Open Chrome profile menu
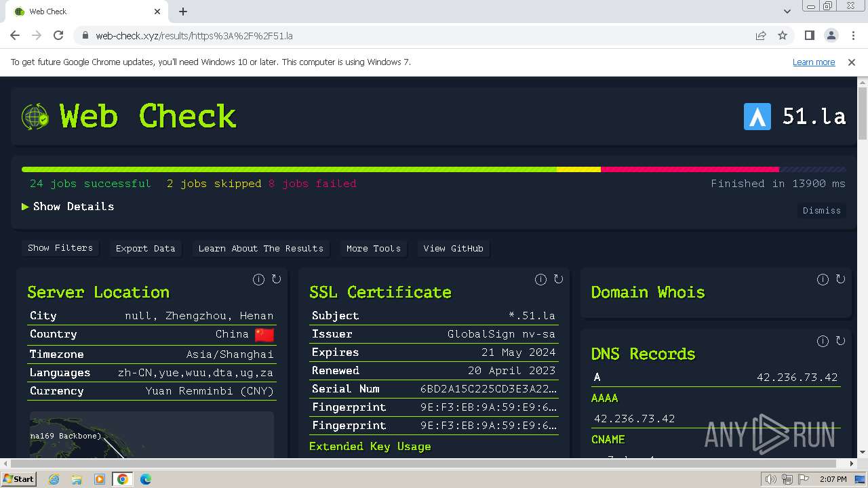Image resolution: width=868 pixels, height=488 pixels. click(x=831, y=35)
